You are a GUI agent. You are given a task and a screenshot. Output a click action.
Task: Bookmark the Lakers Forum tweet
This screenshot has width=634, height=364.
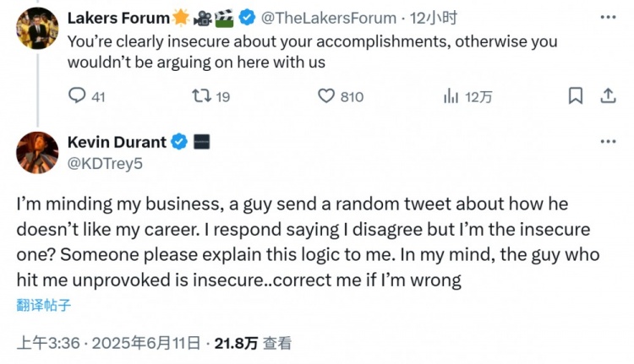(x=575, y=96)
